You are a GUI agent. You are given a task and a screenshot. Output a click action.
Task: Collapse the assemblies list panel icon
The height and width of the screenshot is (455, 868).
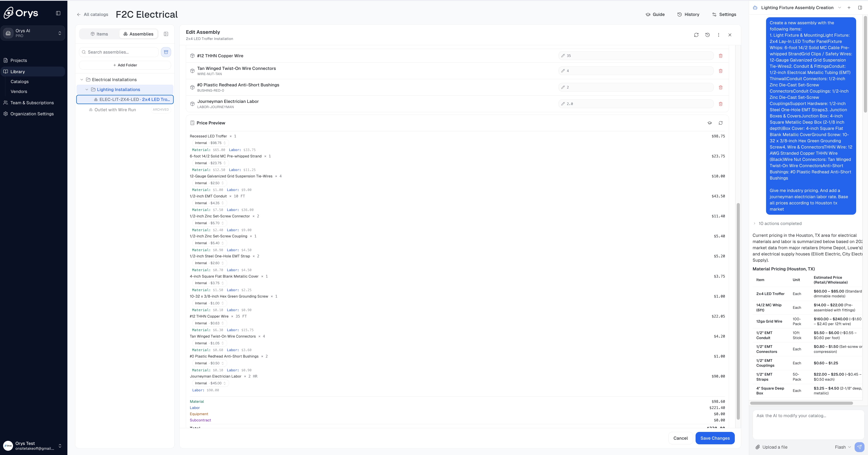(x=166, y=34)
